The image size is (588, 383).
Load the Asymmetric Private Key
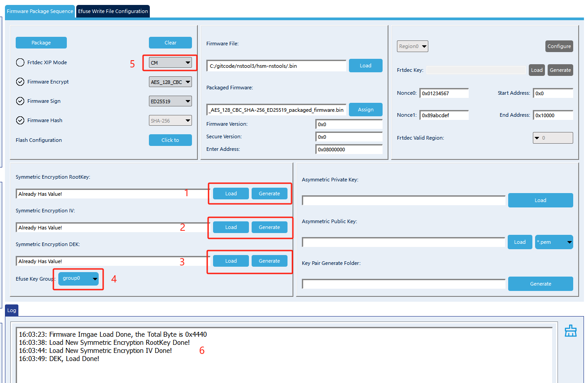[540, 200]
